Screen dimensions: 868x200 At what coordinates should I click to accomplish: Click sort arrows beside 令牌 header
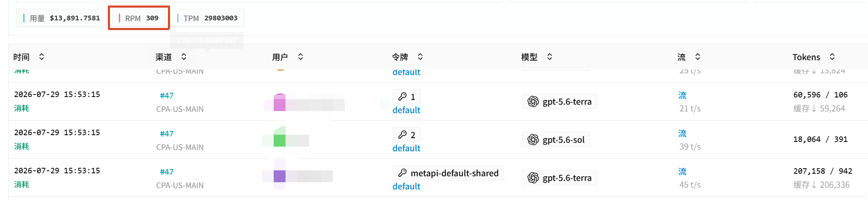pos(420,57)
